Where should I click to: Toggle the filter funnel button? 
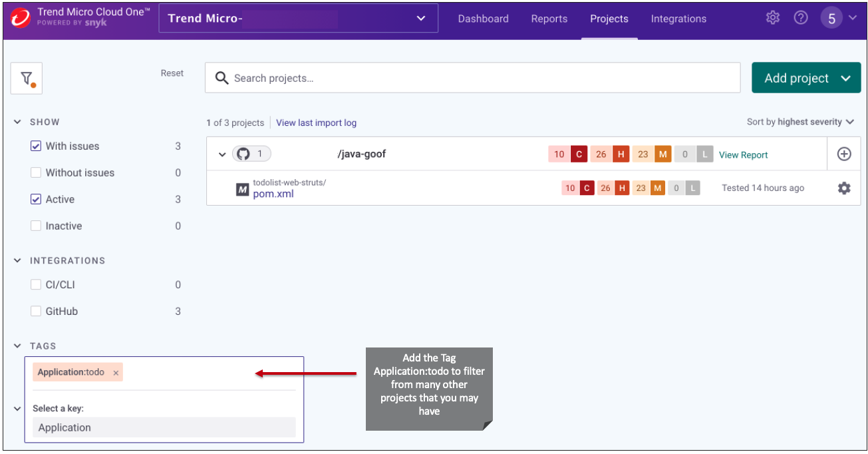27,79
